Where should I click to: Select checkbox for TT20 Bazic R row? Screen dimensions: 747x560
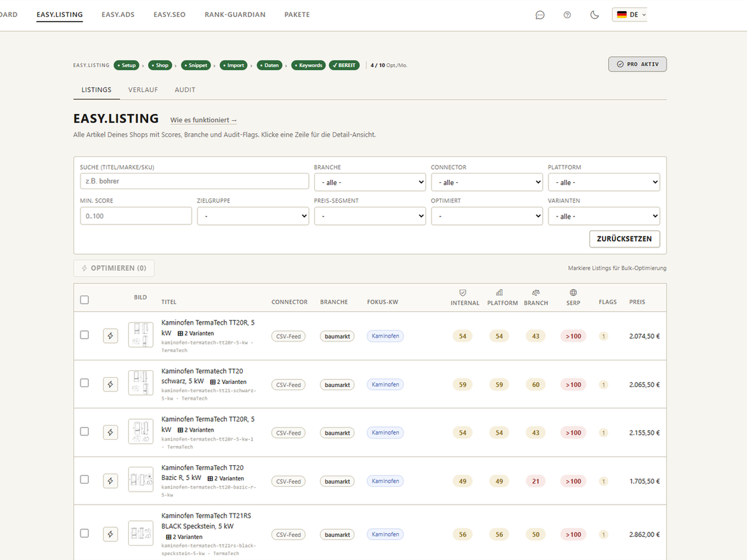[x=85, y=480]
